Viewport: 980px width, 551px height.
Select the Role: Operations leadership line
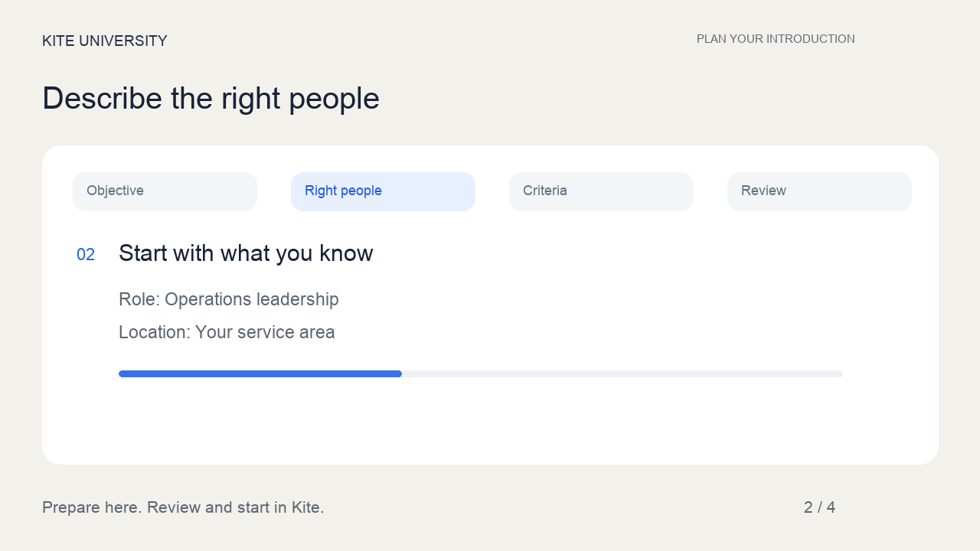tap(229, 299)
